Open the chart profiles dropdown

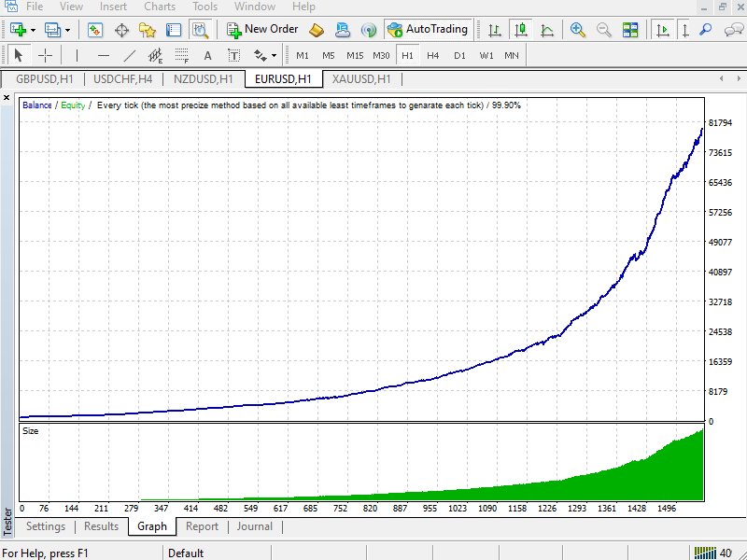67,29
